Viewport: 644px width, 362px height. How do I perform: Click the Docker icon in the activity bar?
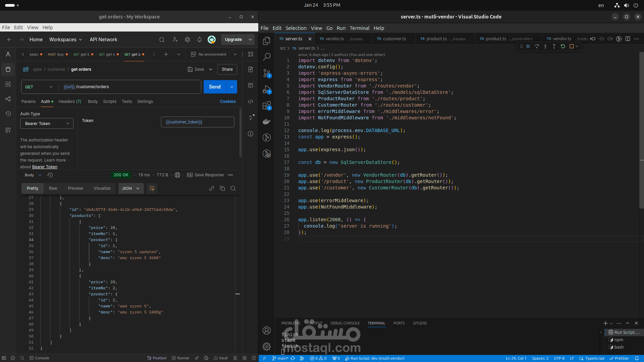[267, 122]
